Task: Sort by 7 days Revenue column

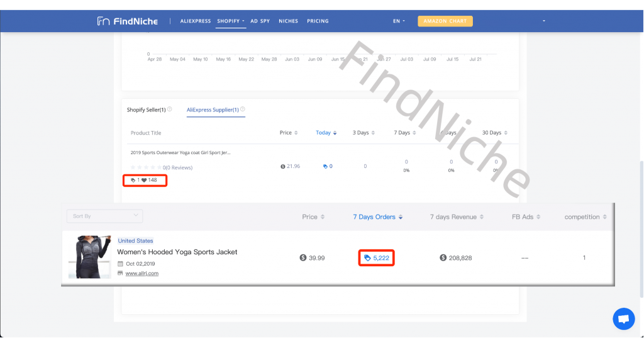Action: coord(457,217)
